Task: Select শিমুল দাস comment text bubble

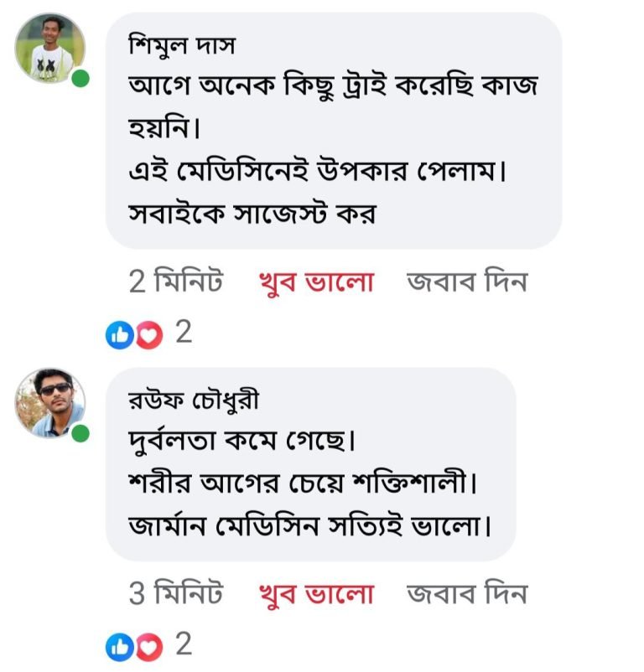Action: pos(333,130)
